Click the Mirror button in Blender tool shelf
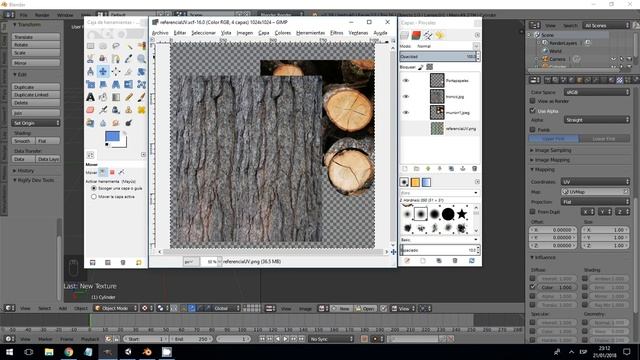640x360 pixels. click(36, 63)
